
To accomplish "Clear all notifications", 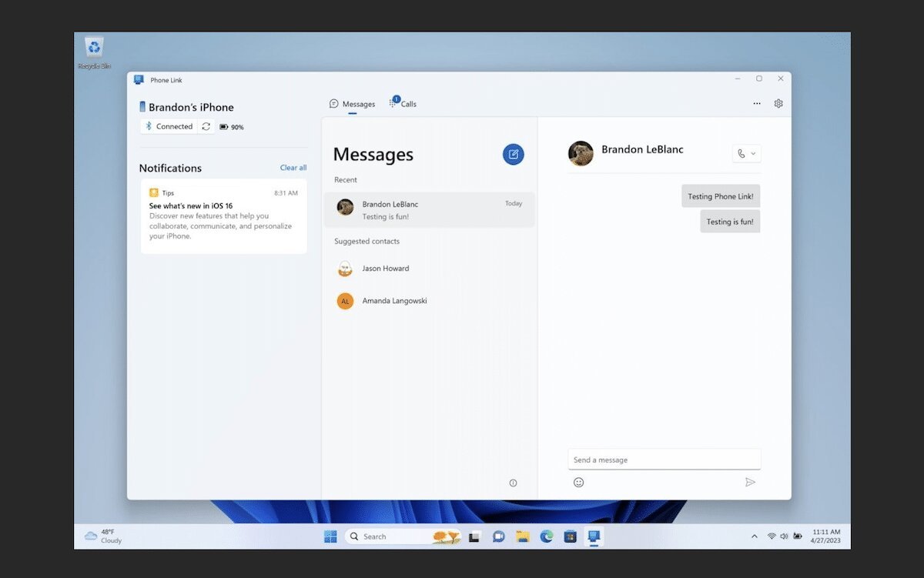I will (x=293, y=168).
